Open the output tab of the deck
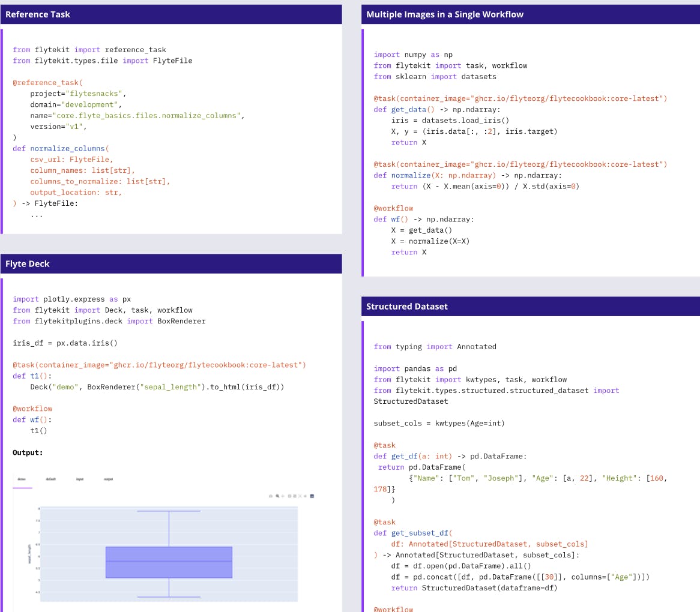Screen dimensions: 700x612 coord(109,479)
